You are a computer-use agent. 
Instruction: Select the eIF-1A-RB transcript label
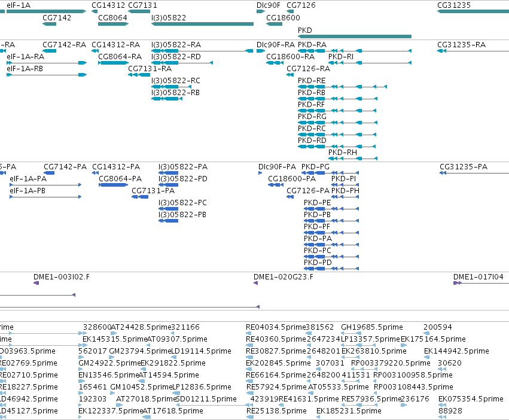tap(25, 69)
